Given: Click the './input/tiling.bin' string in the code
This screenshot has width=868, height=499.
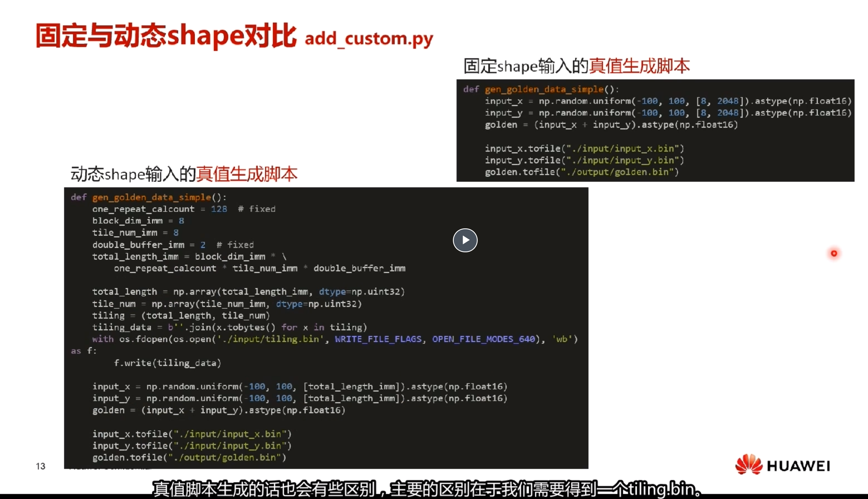Looking at the screenshot, I should tap(270, 339).
